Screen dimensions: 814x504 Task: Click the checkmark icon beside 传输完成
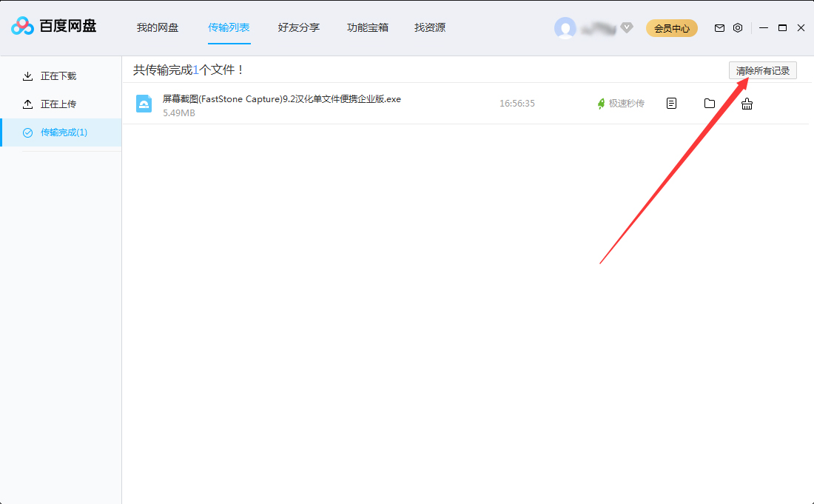tap(28, 132)
